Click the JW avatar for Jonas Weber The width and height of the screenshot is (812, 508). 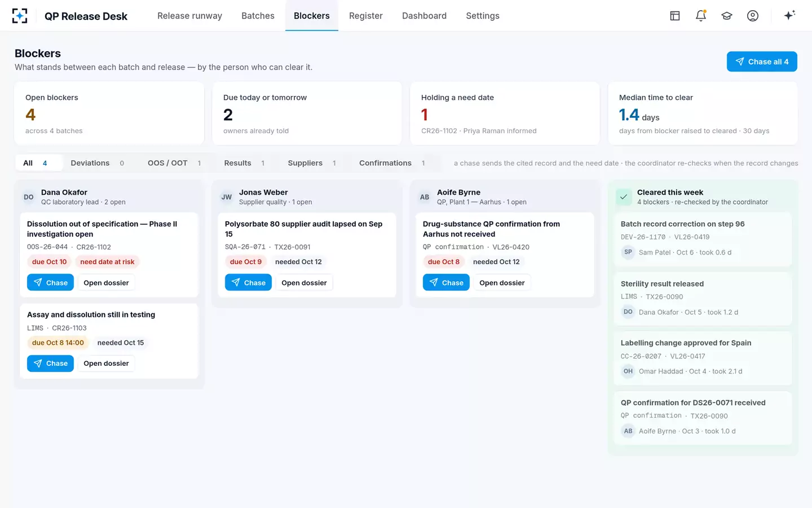[227, 197]
